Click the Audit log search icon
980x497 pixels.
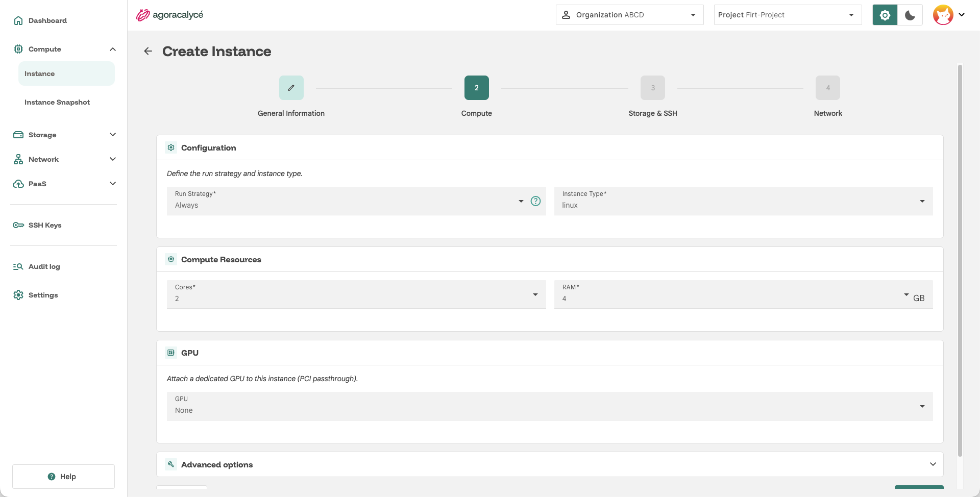[18, 266]
